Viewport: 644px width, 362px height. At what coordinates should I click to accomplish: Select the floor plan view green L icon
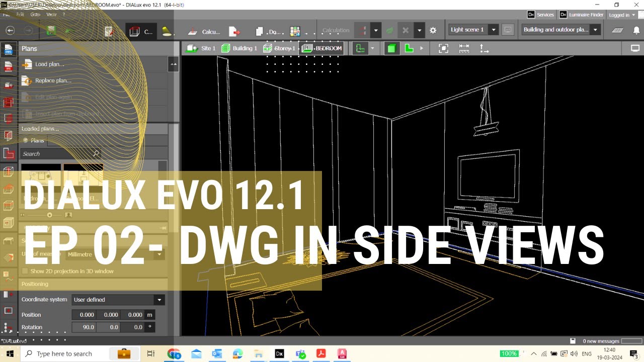[x=409, y=48]
